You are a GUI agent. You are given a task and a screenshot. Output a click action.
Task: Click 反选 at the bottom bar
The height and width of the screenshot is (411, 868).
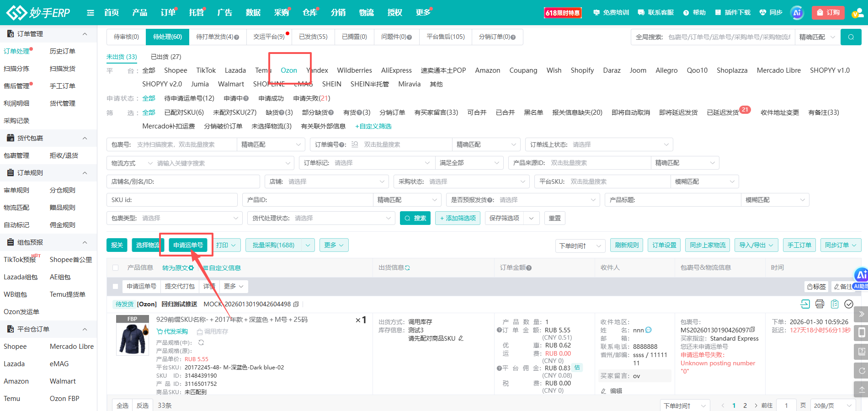(x=143, y=406)
